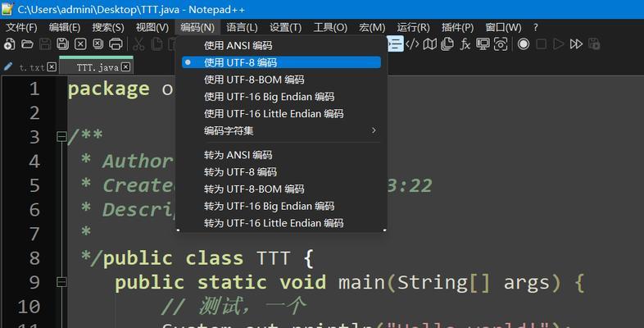
Task: Click line number 1 in the margin
Action: tap(34, 89)
